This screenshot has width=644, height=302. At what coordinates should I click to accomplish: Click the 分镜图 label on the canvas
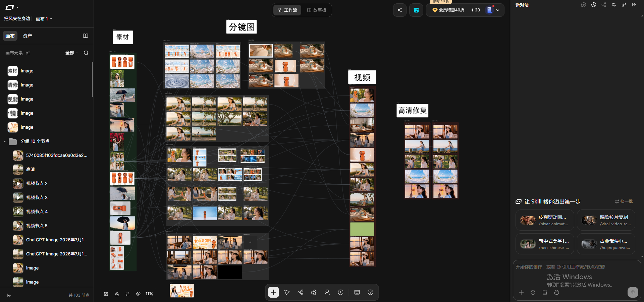[x=241, y=27]
